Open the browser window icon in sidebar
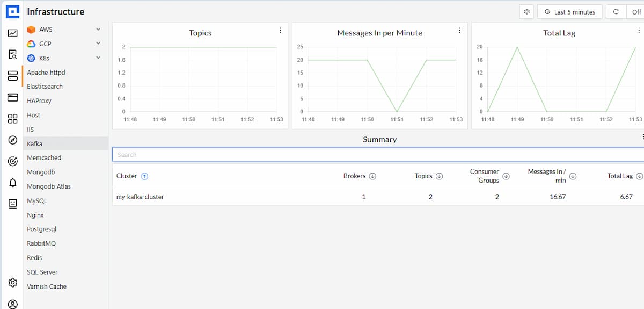This screenshot has height=309, width=644. click(12, 97)
